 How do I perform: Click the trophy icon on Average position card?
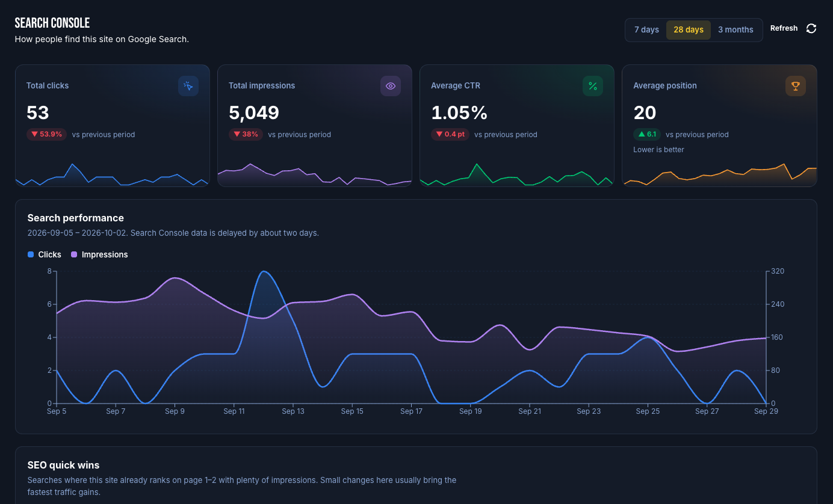[x=796, y=86]
